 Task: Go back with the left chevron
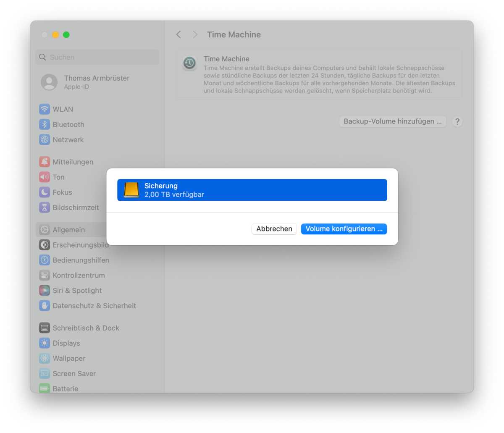(x=178, y=34)
